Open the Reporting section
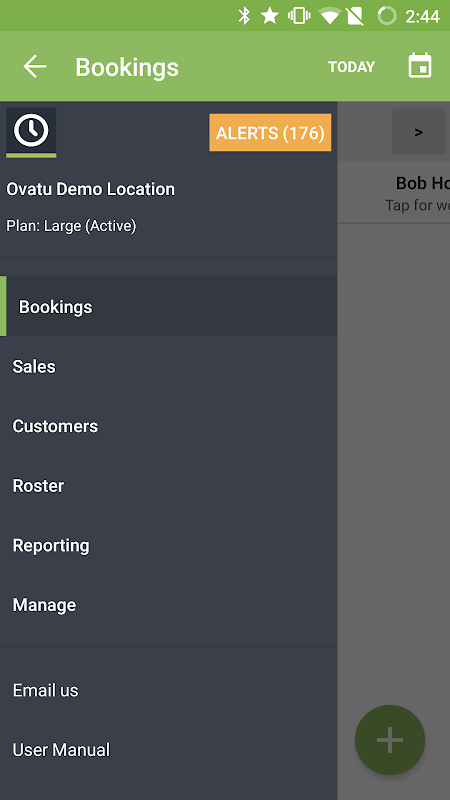Viewport: 450px width, 800px height. 168,545
